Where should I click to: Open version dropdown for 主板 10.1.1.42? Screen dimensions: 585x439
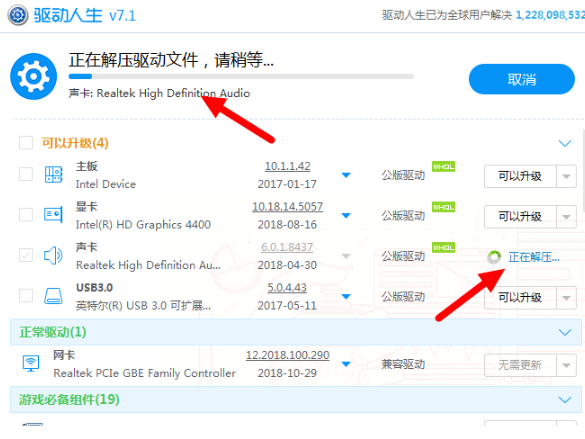pos(346,175)
